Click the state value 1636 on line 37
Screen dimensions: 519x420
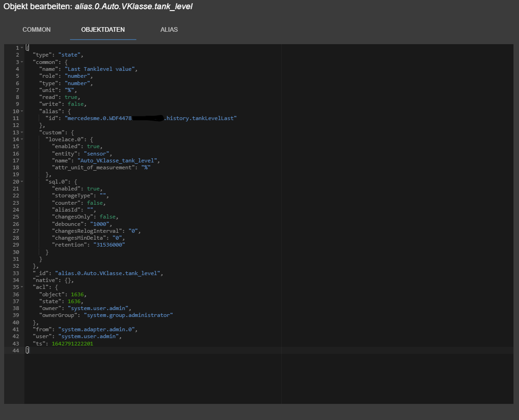[74, 301]
